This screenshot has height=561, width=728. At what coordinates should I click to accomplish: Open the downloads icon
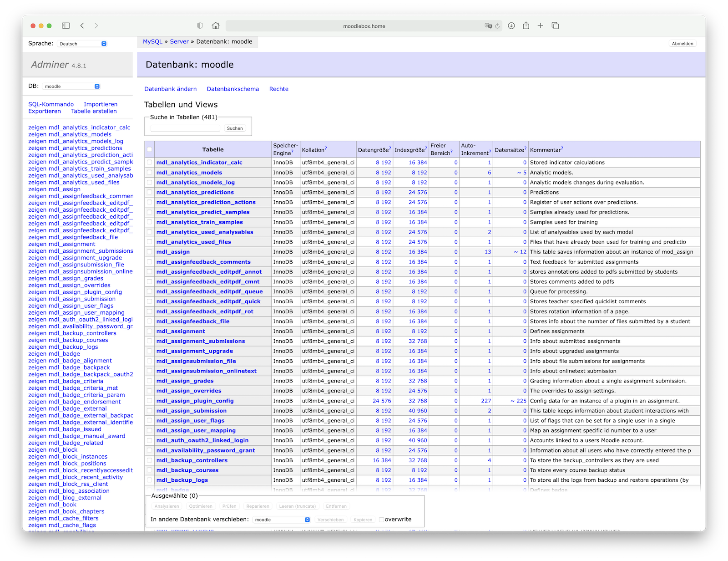click(511, 26)
